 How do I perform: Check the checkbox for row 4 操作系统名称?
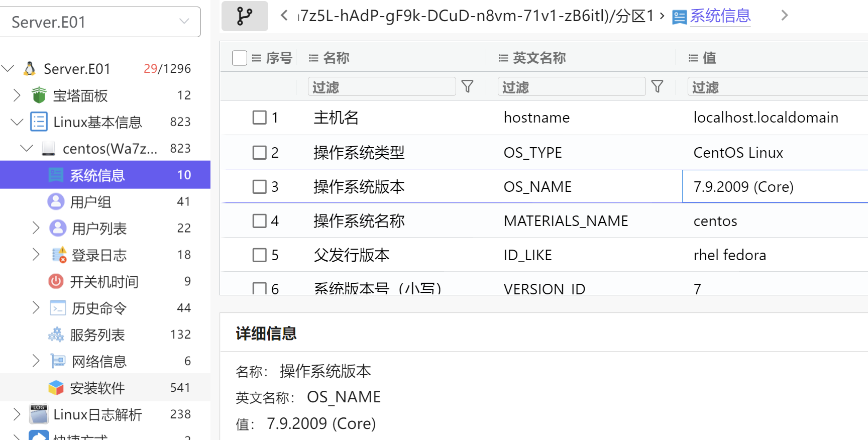(259, 221)
